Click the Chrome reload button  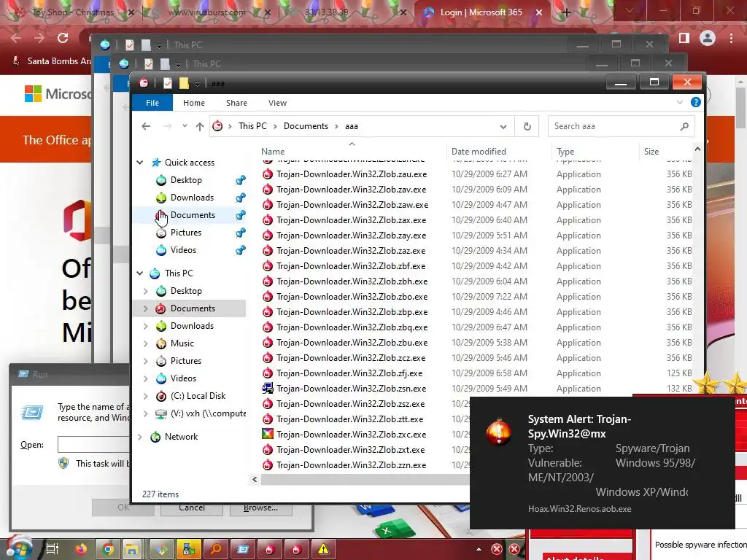tap(63, 38)
